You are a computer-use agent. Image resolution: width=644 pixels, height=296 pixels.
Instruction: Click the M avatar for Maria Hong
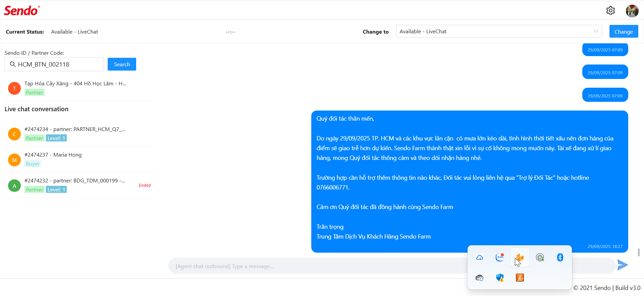(14, 160)
